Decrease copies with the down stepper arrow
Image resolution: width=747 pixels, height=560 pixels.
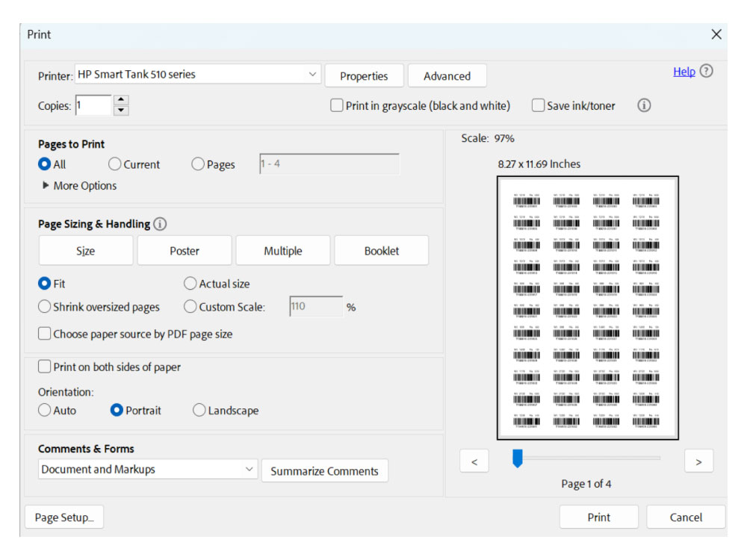120,110
